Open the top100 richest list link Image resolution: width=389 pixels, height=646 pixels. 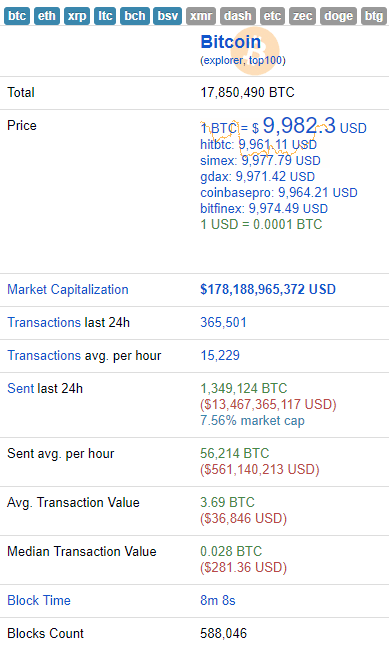coord(265,60)
